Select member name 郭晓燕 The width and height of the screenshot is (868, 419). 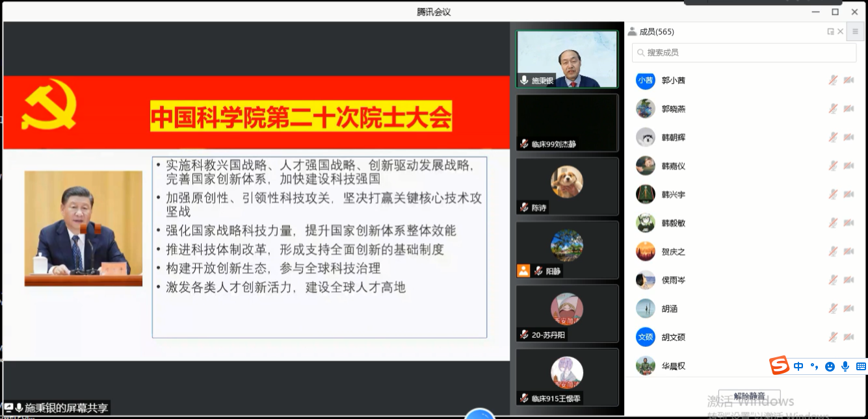tap(674, 109)
